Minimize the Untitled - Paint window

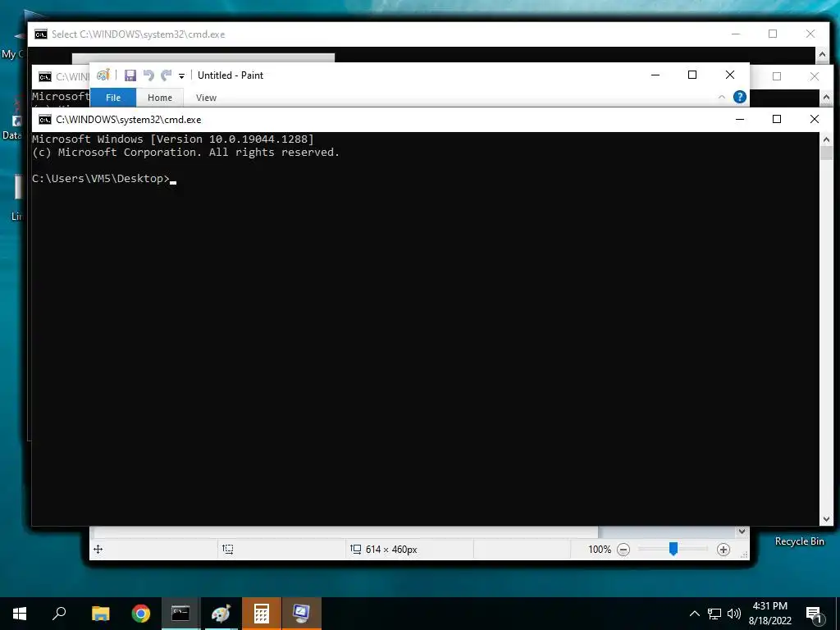pos(655,75)
